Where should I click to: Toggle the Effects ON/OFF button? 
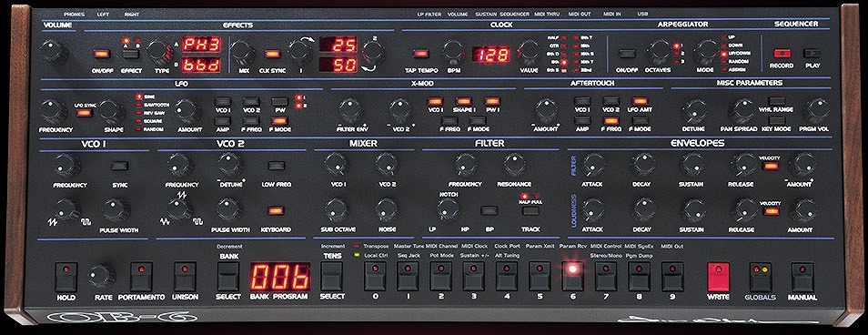click(101, 54)
